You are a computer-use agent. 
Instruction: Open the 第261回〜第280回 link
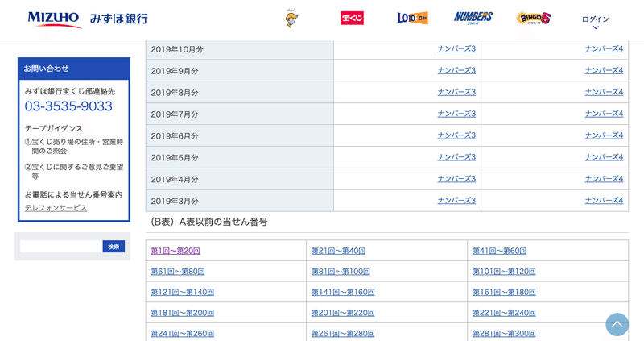pyautogui.click(x=343, y=334)
